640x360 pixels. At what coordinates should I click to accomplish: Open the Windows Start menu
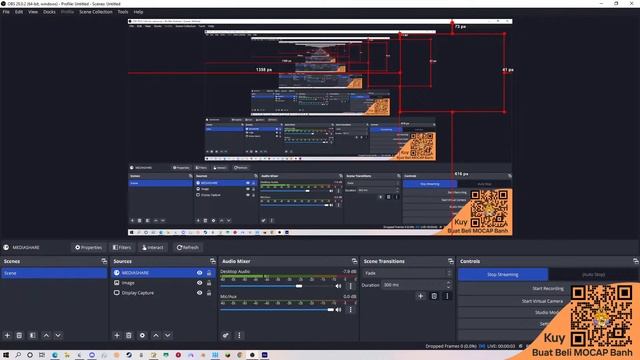(6, 355)
